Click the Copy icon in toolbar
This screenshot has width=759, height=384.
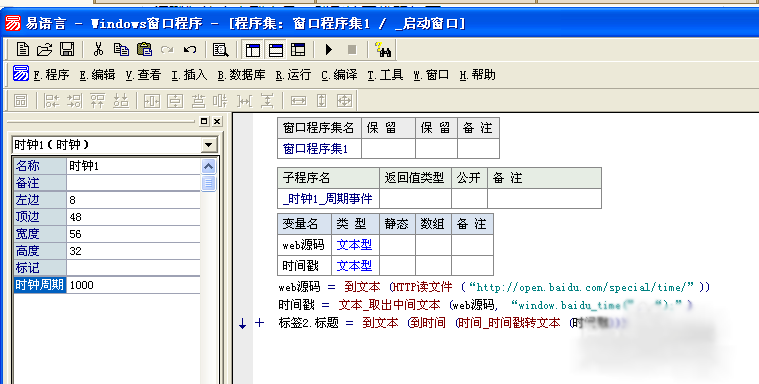click(x=121, y=49)
